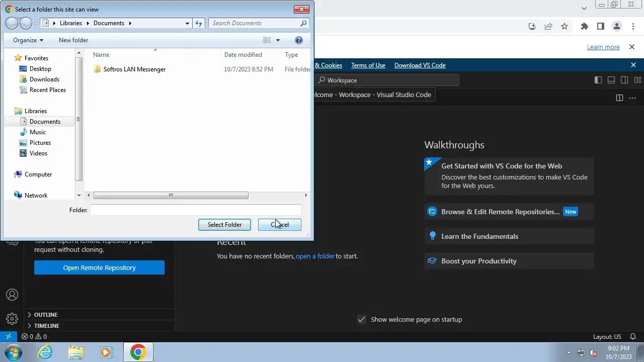The width and height of the screenshot is (644, 362).
Task: Follow the Learn more link
Action: (603, 47)
